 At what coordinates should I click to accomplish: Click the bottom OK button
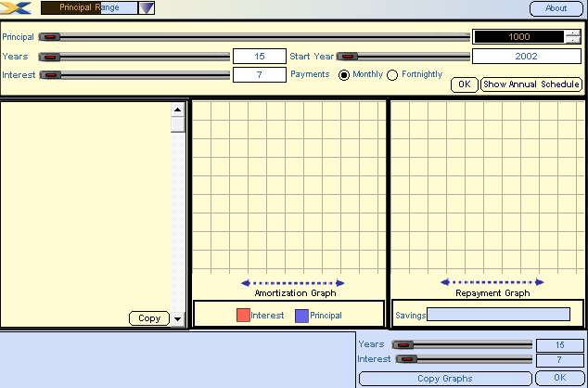click(x=559, y=378)
